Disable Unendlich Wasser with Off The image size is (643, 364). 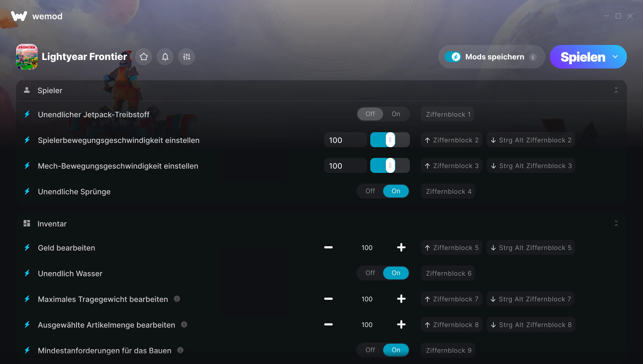click(x=370, y=273)
